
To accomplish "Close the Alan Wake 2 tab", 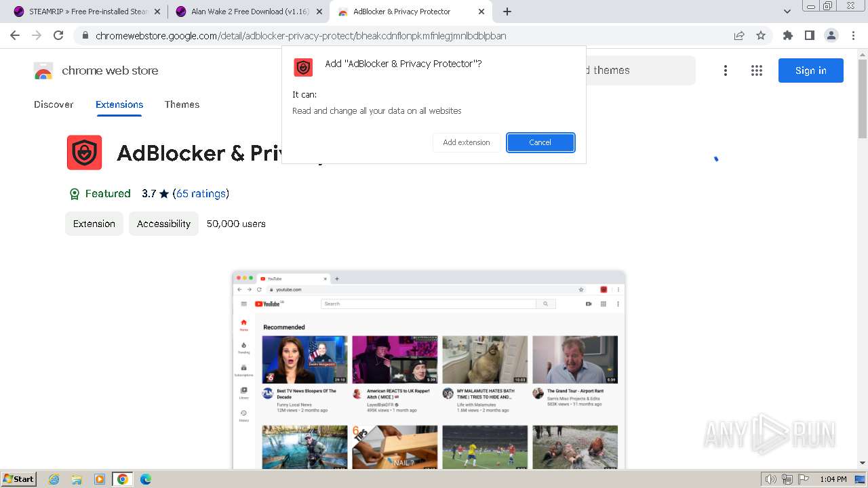I will pos(319,12).
